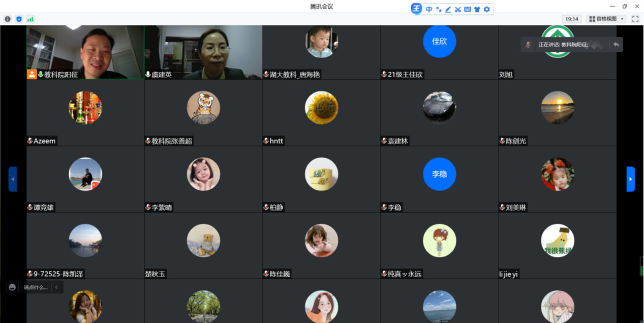Open the input method soft keyboard
Screen dimensions: 644x323
click(467, 9)
